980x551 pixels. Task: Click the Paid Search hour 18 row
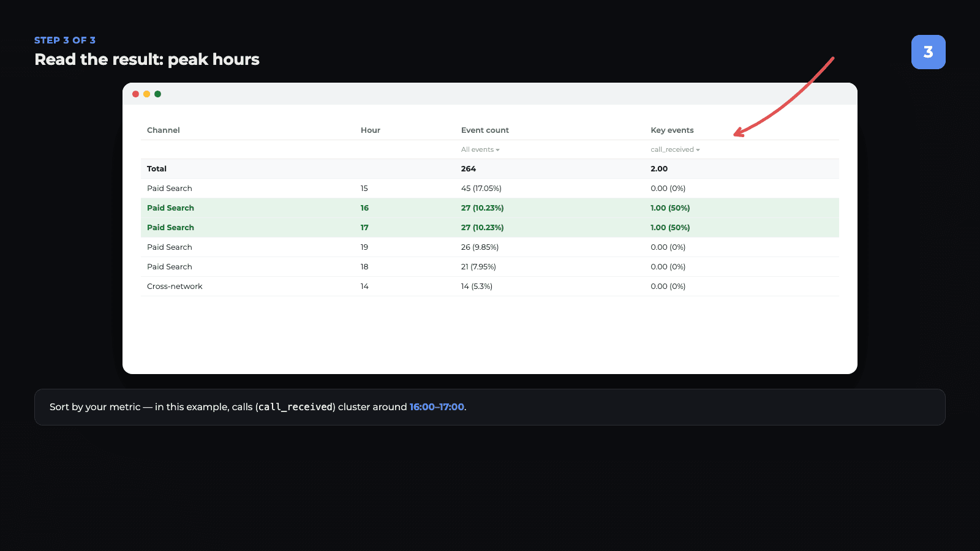click(490, 267)
